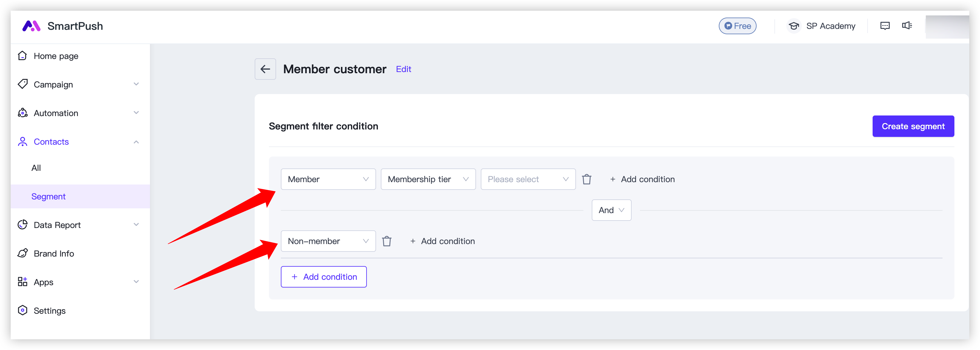Delete the Non-member filter row
This screenshot has width=980, height=350.
point(386,240)
